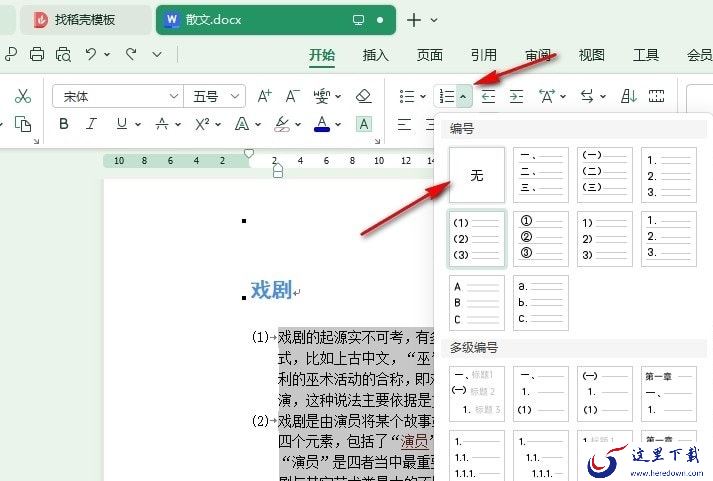Choose the A B C numbering style

tap(477, 303)
